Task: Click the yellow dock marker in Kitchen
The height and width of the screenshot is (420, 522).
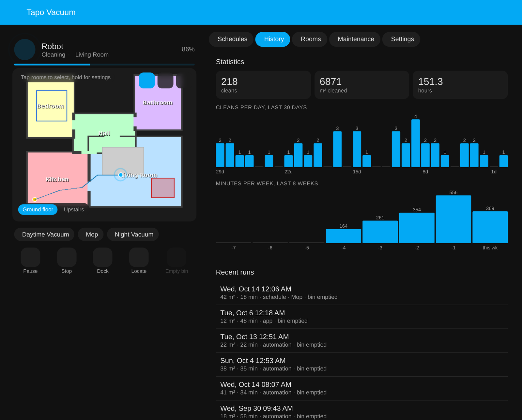Action: [35, 199]
